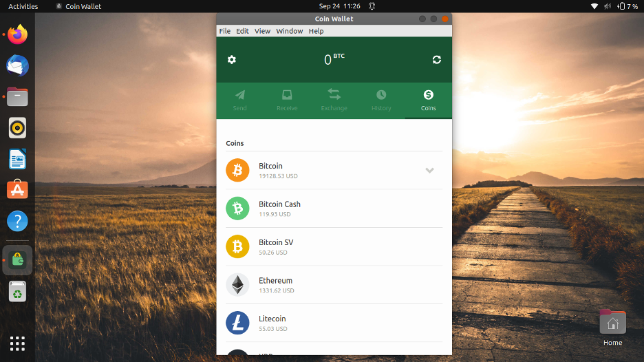Click the notification bell icon in top bar

point(372,6)
